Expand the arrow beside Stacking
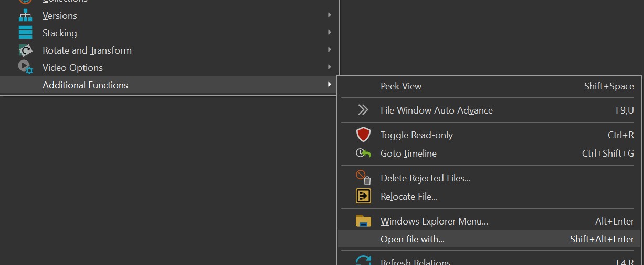 [x=329, y=33]
